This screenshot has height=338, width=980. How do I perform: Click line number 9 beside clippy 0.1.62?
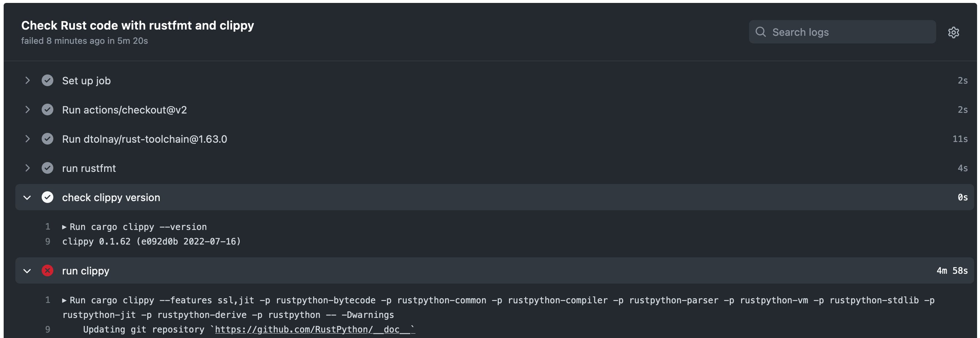pyautogui.click(x=48, y=242)
